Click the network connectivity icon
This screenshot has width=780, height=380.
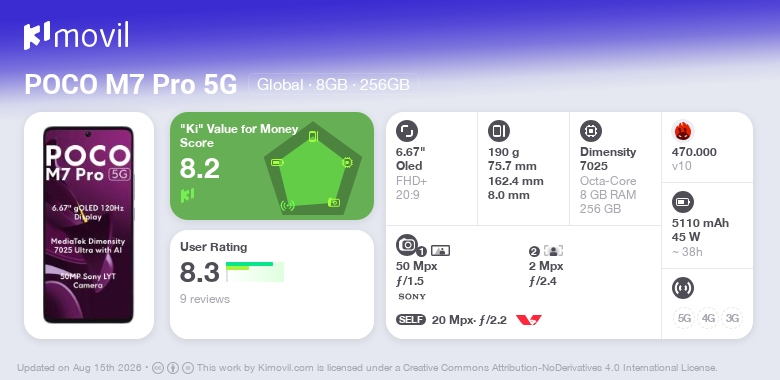point(683,288)
